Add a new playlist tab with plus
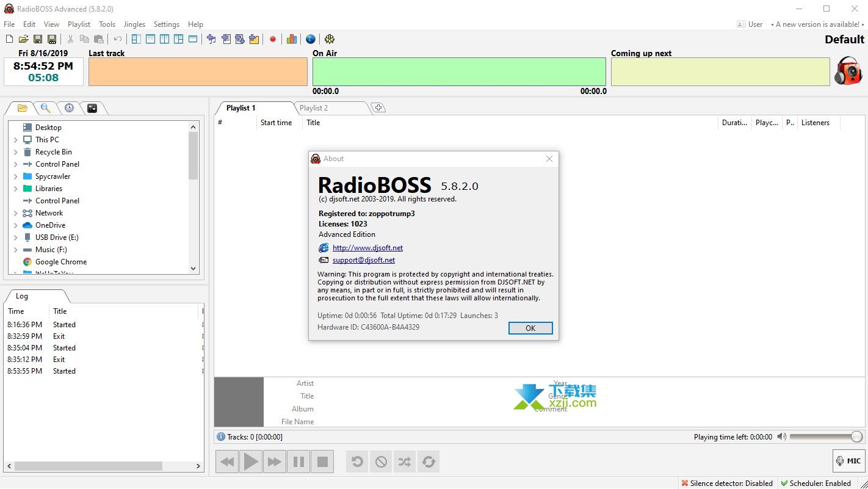Viewport: 868px width, 489px height. [378, 108]
